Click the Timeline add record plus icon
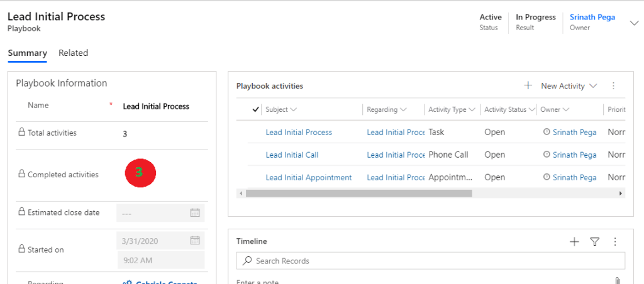 coord(574,241)
